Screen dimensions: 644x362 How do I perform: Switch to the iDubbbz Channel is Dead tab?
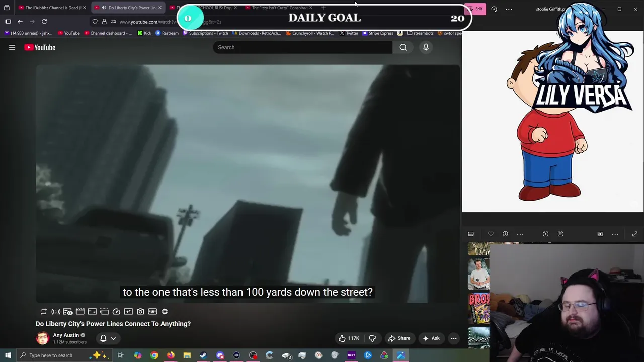click(x=52, y=8)
